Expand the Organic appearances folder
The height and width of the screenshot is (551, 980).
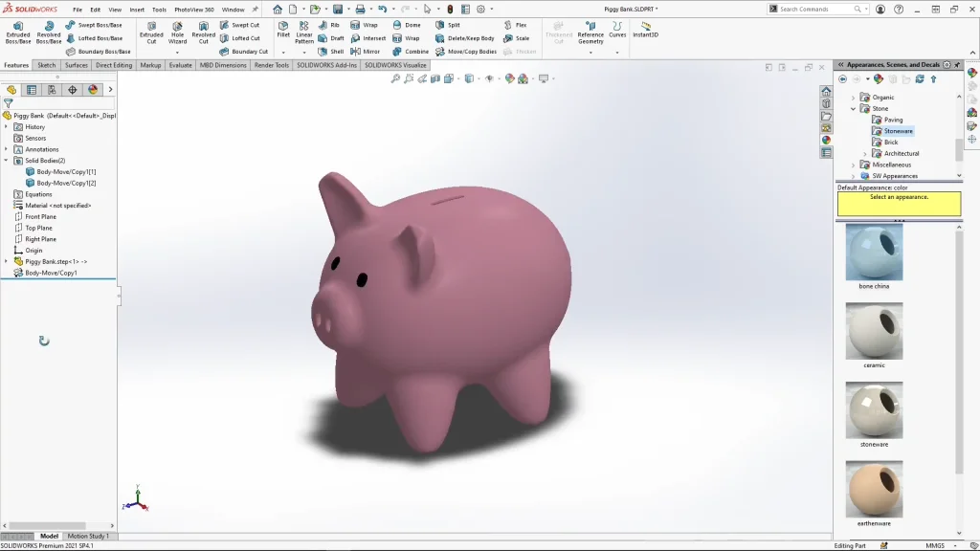(x=854, y=98)
